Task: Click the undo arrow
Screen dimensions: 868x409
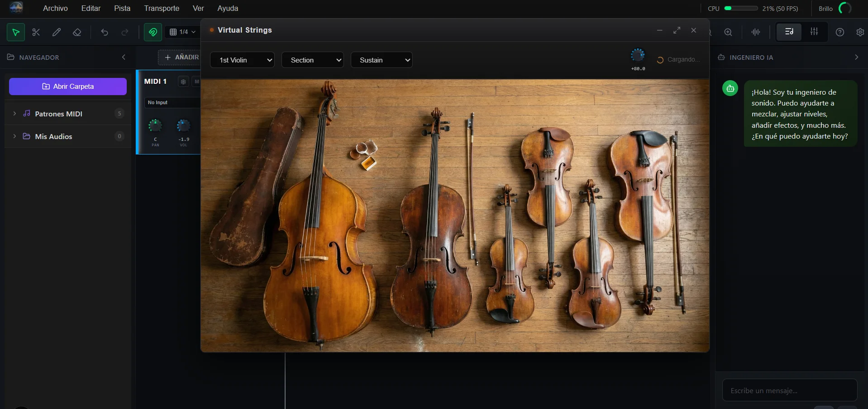Action: point(105,32)
